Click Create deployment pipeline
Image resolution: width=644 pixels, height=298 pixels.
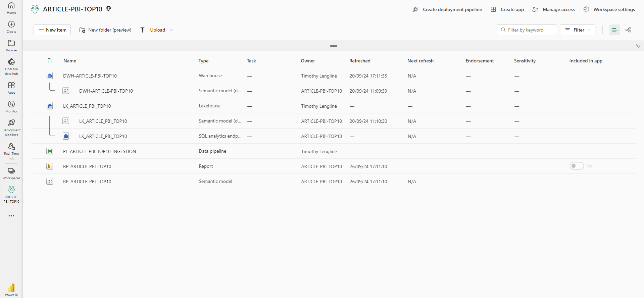coord(448,9)
